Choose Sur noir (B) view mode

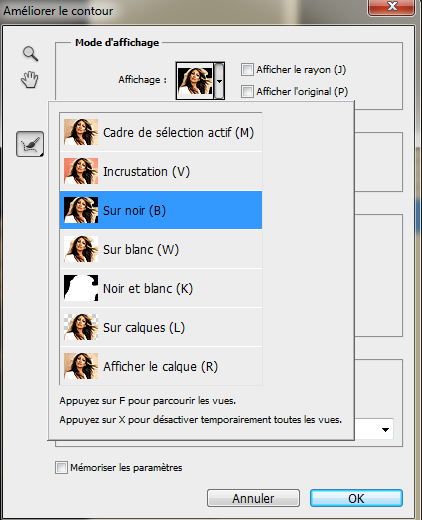tap(161, 210)
